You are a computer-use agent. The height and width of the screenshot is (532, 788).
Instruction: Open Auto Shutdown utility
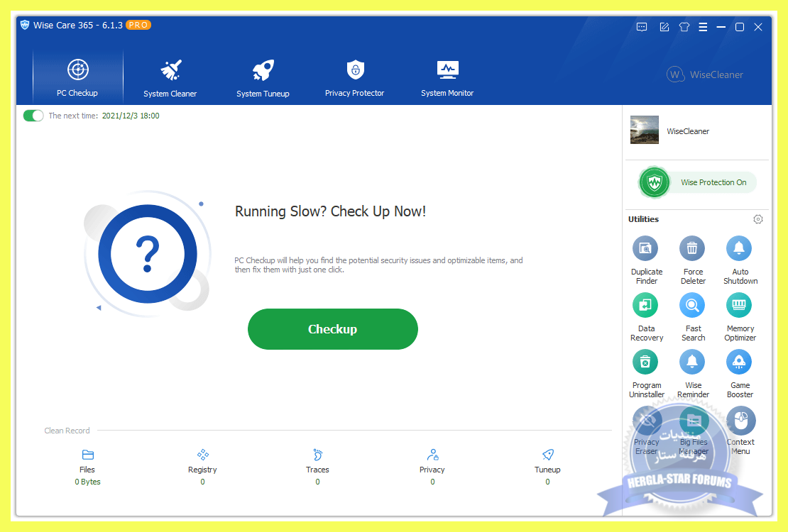click(x=740, y=260)
